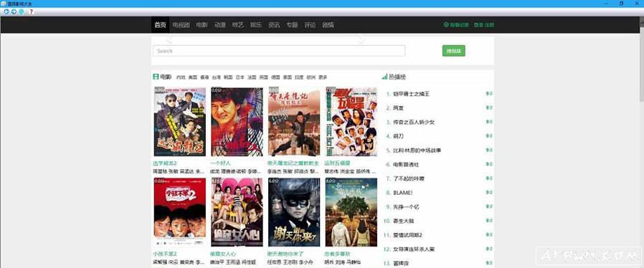Open the 小孩不笨2 poster thumbnail
This screenshot has width=644, height=268.
[x=179, y=212]
